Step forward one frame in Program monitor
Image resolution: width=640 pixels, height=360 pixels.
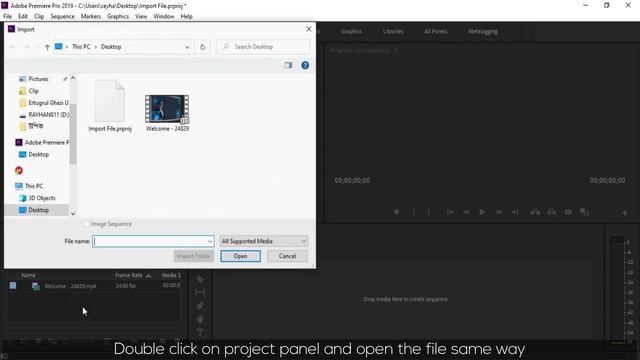(x=499, y=212)
